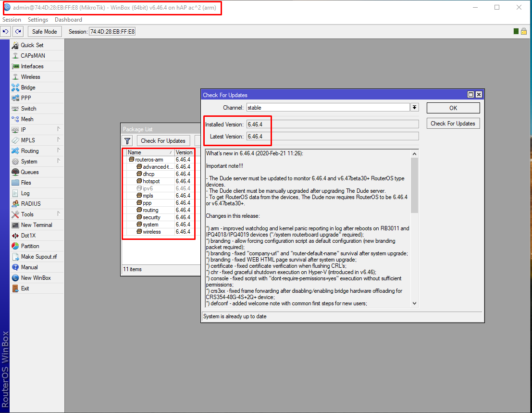Screen dimensions: 532x413
Task: Open the Mesh section
Action: [37, 119]
